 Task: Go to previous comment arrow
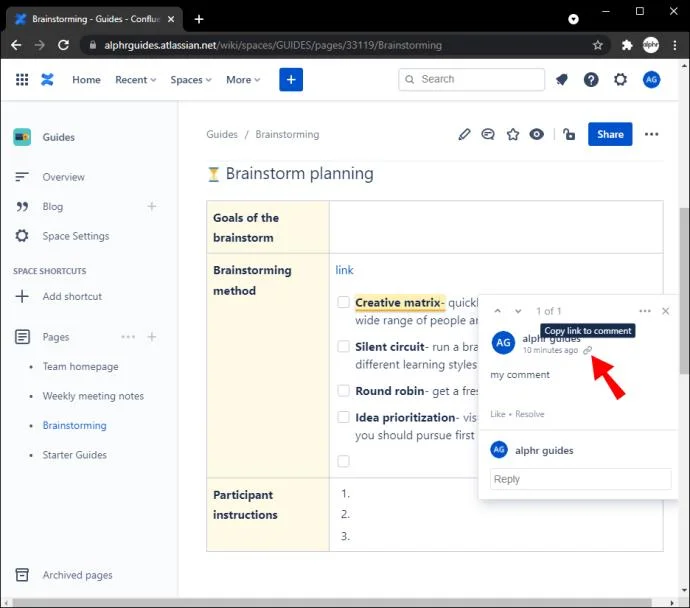[497, 311]
